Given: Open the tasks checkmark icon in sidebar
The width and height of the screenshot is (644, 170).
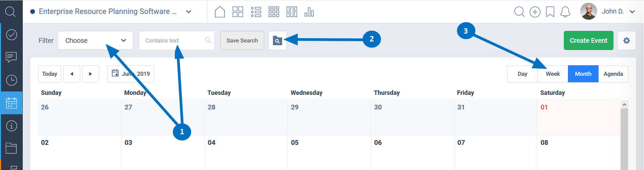Looking at the screenshot, I should pyautogui.click(x=12, y=35).
